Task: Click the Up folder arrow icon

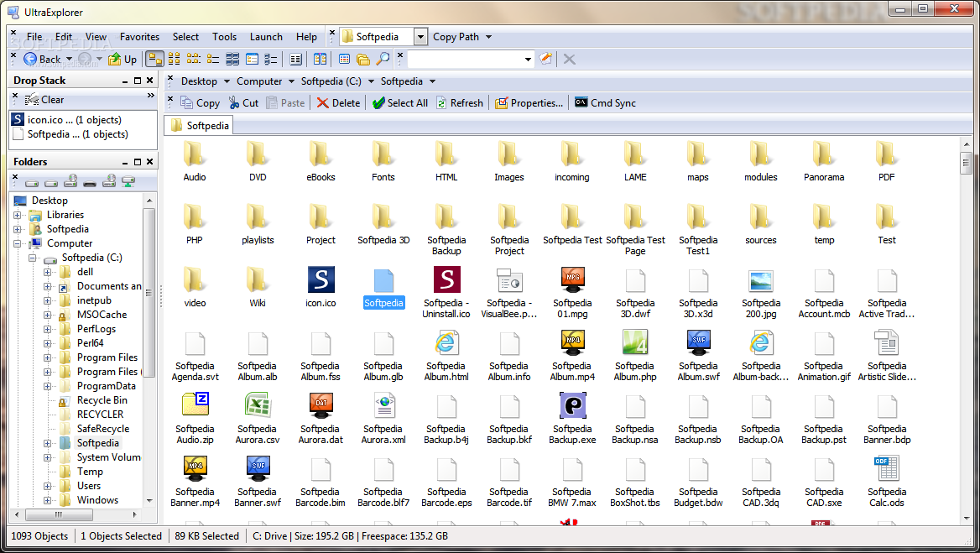Action: [114, 59]
